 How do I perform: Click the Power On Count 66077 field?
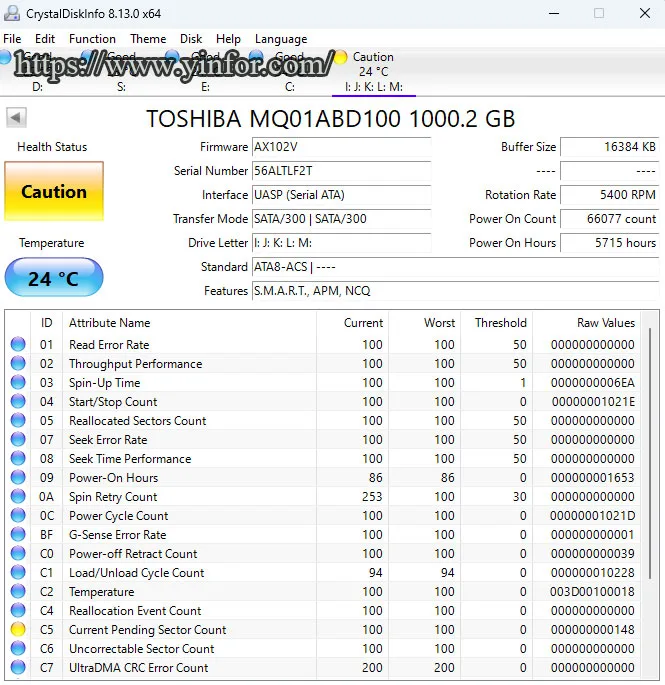point(610,219)
